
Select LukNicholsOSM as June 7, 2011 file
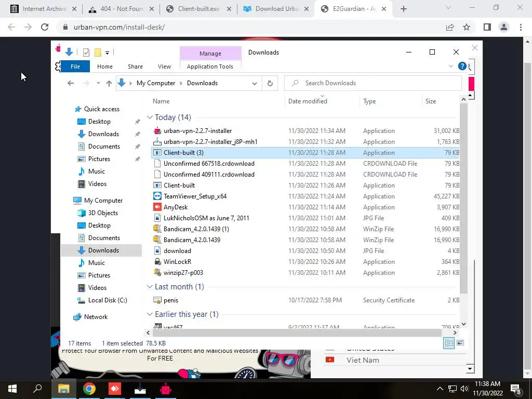tap(206, 218)
